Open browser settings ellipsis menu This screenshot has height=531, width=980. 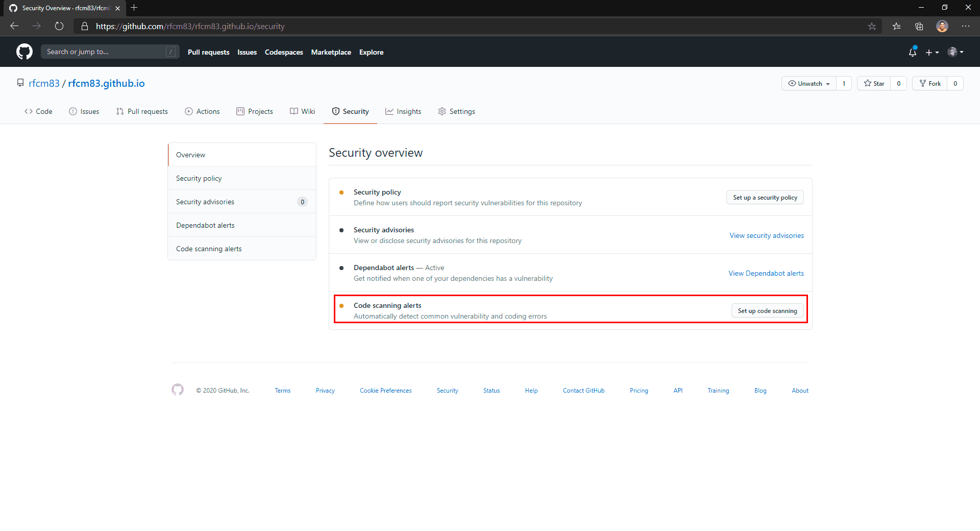[966, 26]
